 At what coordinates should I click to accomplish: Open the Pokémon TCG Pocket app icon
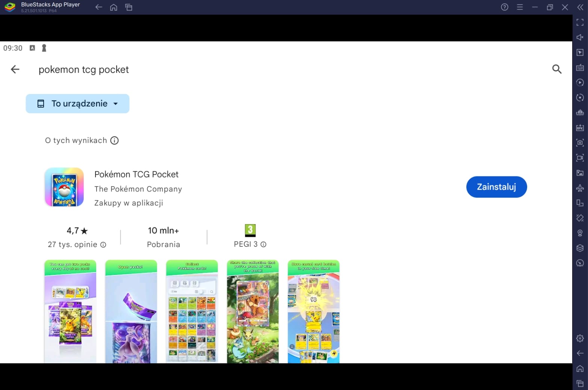tap(64, 187)
